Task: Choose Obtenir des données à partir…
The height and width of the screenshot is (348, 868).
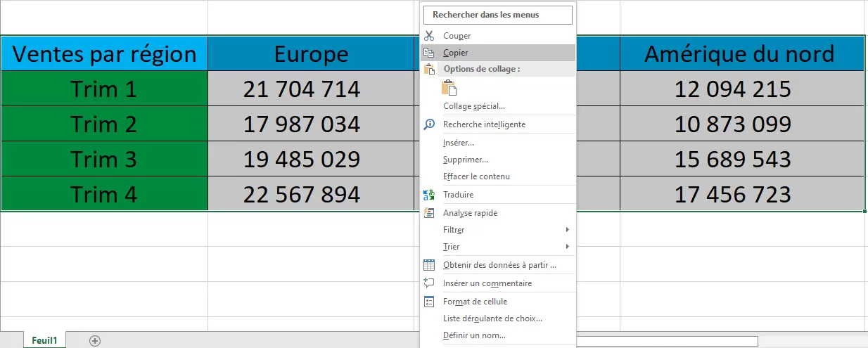Action: pyautogui.click(x=497, y=265)
